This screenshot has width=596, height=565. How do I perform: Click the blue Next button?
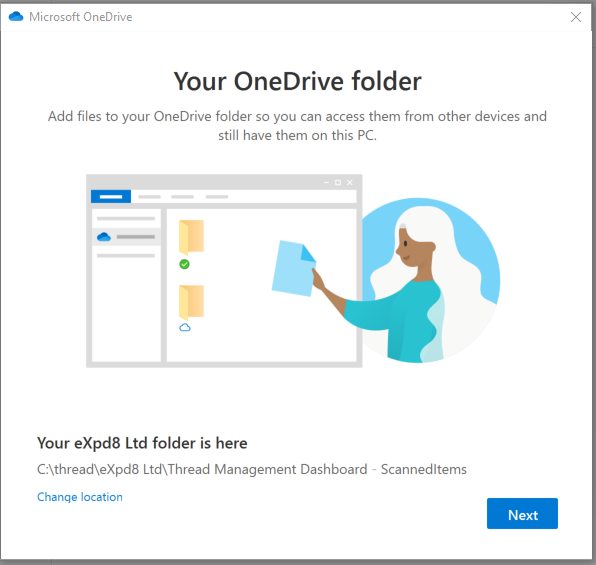tap(522, 513)
